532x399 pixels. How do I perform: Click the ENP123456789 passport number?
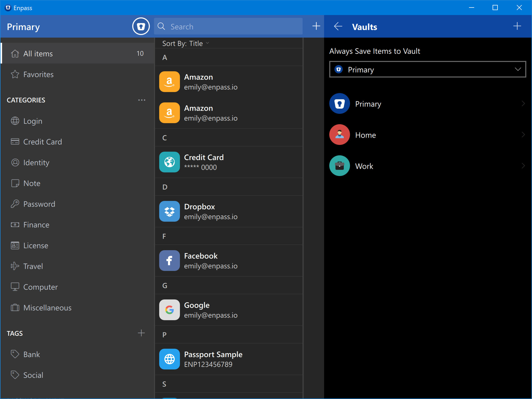point(208,365)
